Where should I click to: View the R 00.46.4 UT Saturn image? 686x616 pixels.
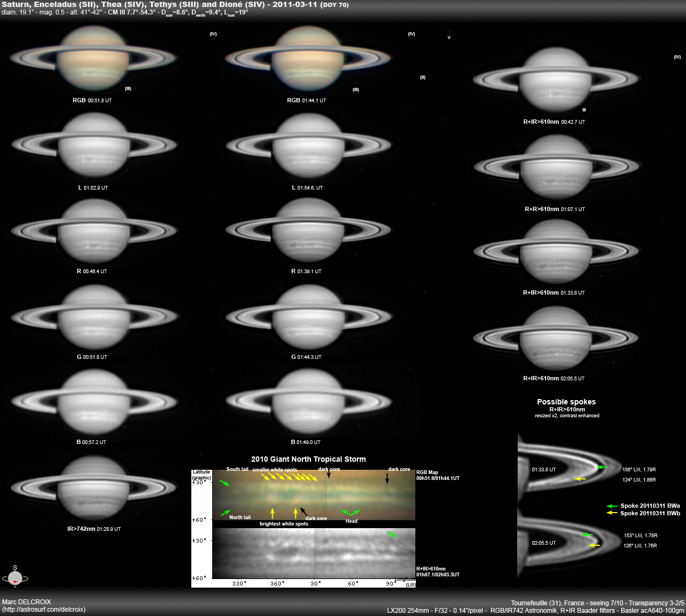[94, 231]
